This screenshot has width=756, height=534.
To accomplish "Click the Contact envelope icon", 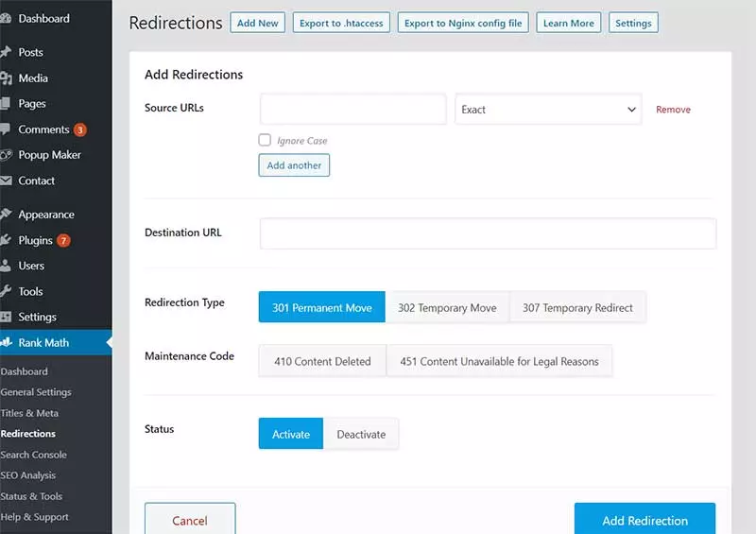I will click(x=6, y=181).
